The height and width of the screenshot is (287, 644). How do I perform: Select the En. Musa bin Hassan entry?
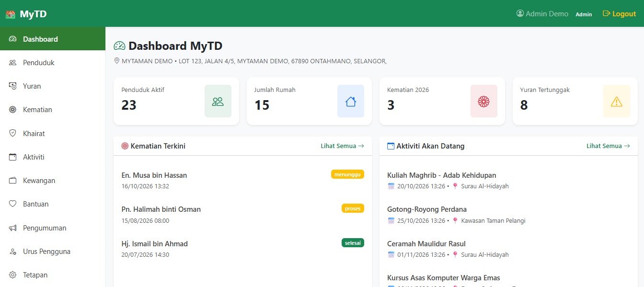point(154,175)
